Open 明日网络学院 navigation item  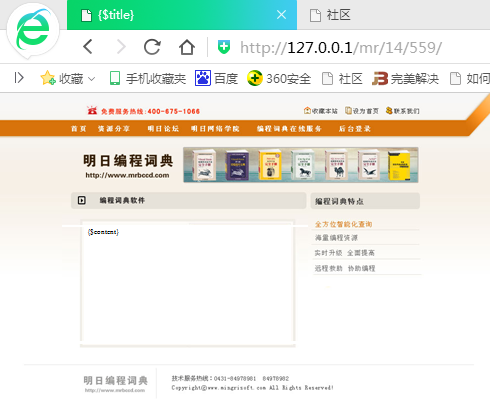click(215, 129)
